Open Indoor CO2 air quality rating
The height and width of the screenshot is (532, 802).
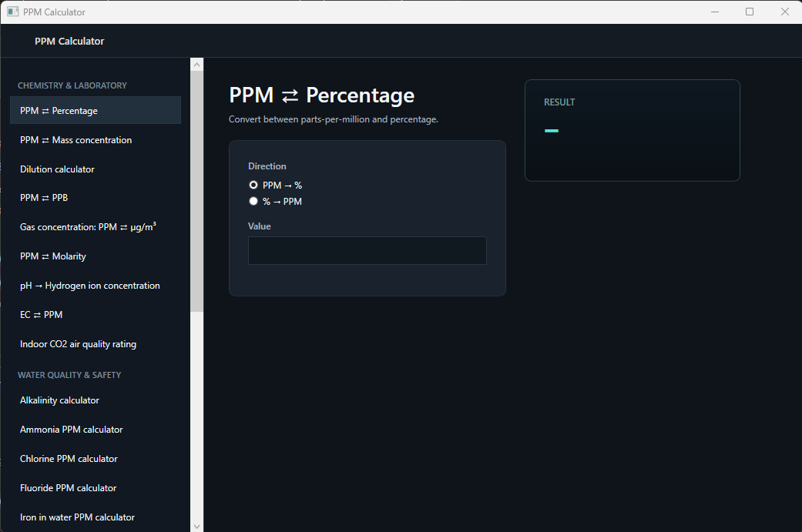(x=95, y=344)
